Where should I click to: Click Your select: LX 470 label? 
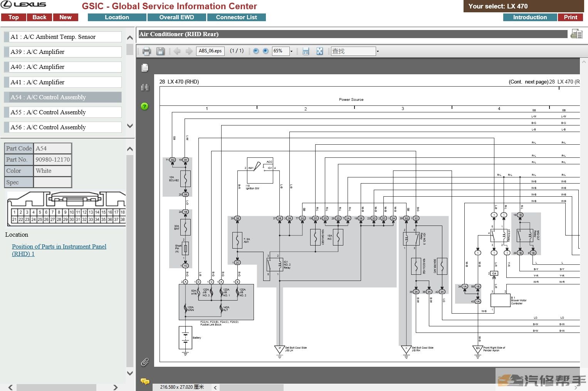498,6
